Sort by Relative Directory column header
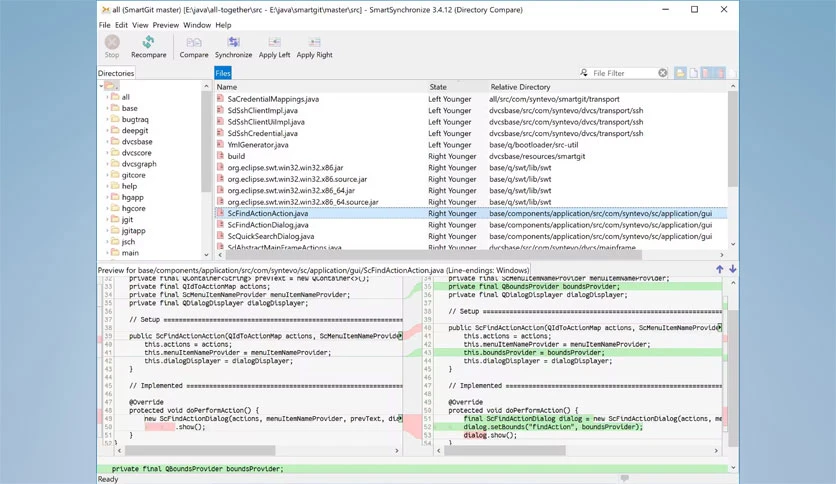836x484 pixels. [608, 87]
